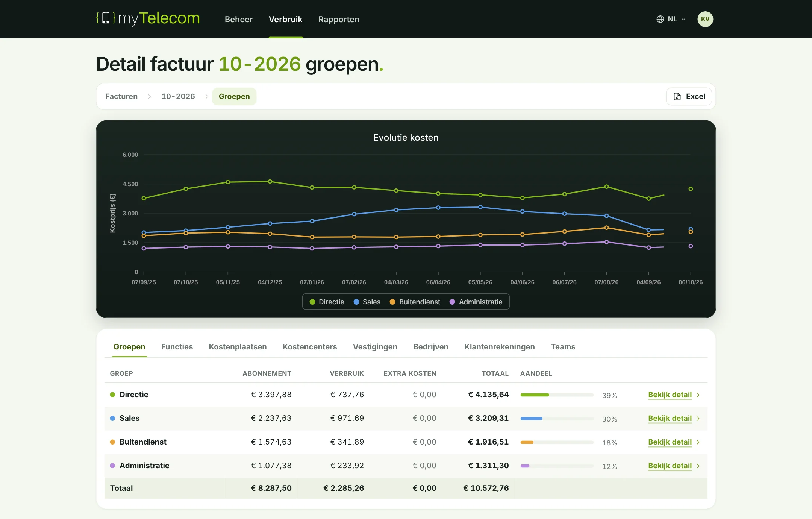Image resolution: width=812 pixels, height=519 pixels.
Task: Click the Administratie share bar at 12%
Action: tap(557, 466)
